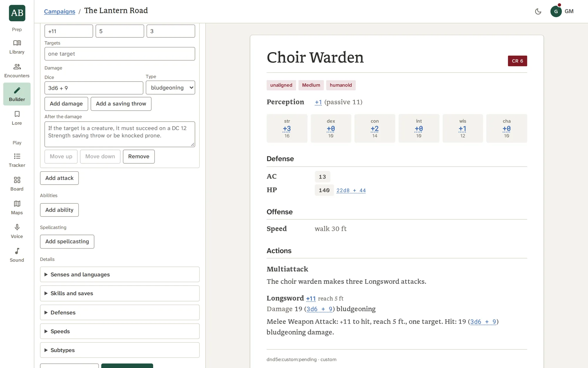588x368 pixels.
Task: Edit the damage Dice field 3d6 + 9
Action: [94, 88]
